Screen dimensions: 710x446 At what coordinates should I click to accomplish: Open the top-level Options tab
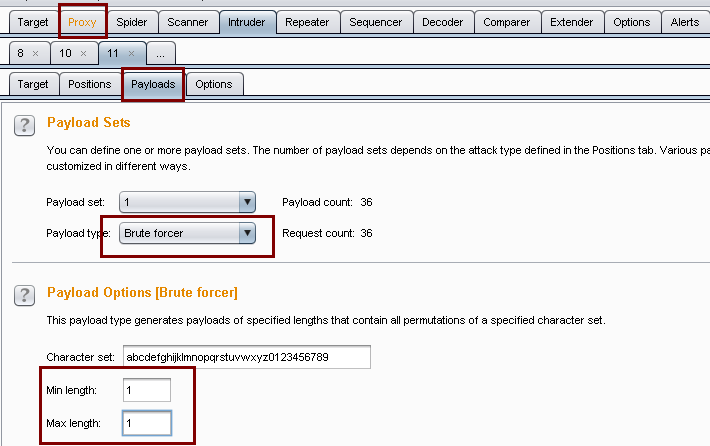632,22
